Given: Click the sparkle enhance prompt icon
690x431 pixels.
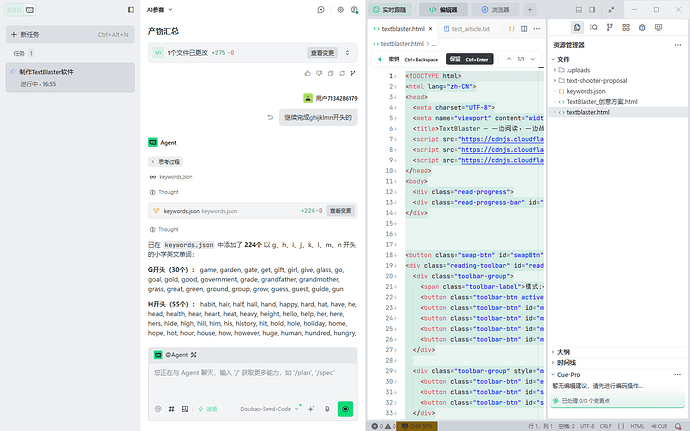Looking at the screenshot, I should point(311,409).
